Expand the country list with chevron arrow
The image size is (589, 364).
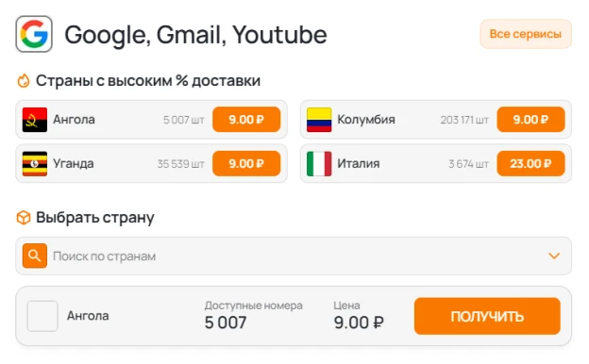pyautogui.click(x=554, y=256)
